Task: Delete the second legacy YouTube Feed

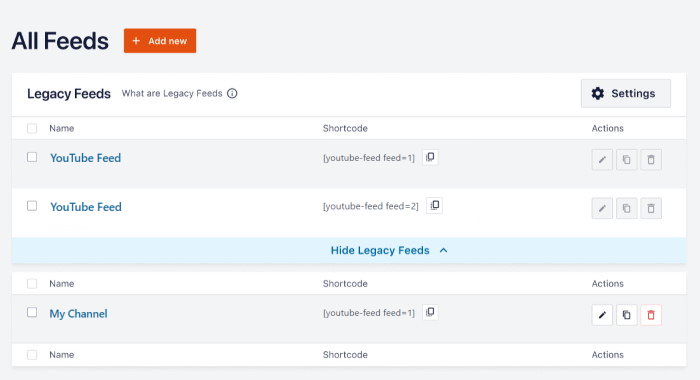Action: click(x=651, y=208)
